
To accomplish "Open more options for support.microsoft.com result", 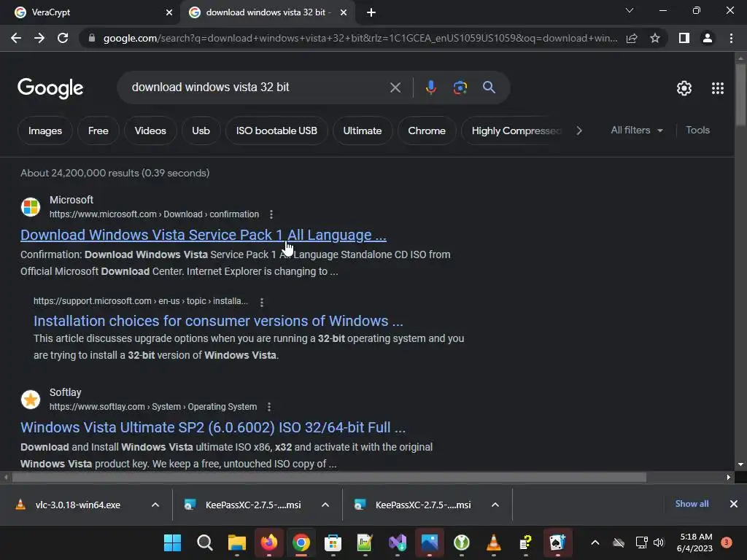I will [x=262, y=302].
